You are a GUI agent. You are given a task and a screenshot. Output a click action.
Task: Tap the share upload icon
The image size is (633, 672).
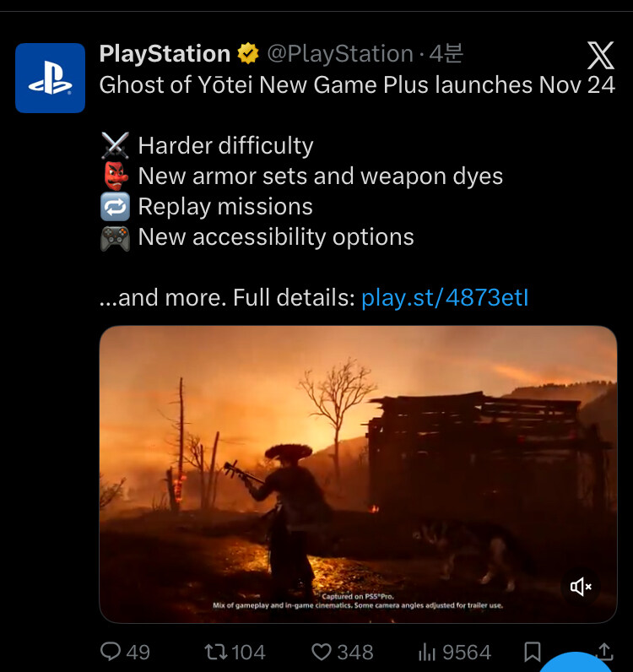point(604,652)
